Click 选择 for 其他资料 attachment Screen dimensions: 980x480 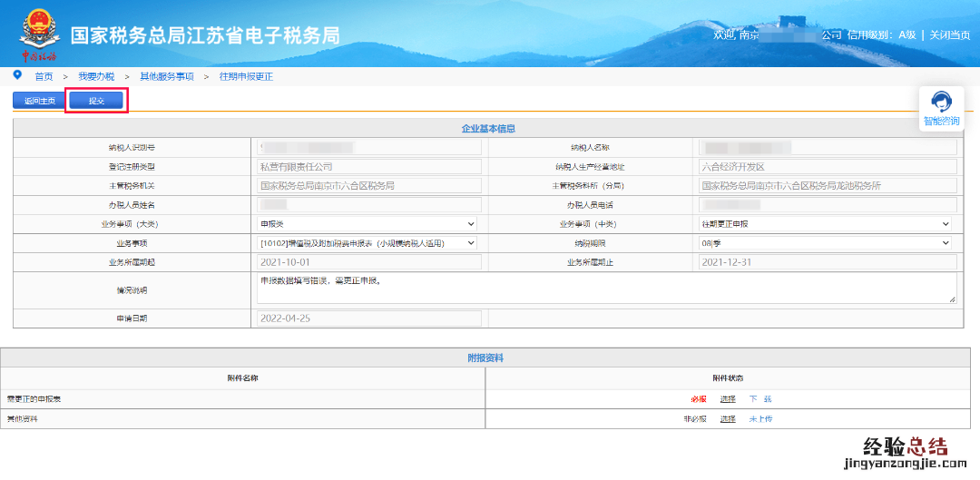click(x=728, y=419)
